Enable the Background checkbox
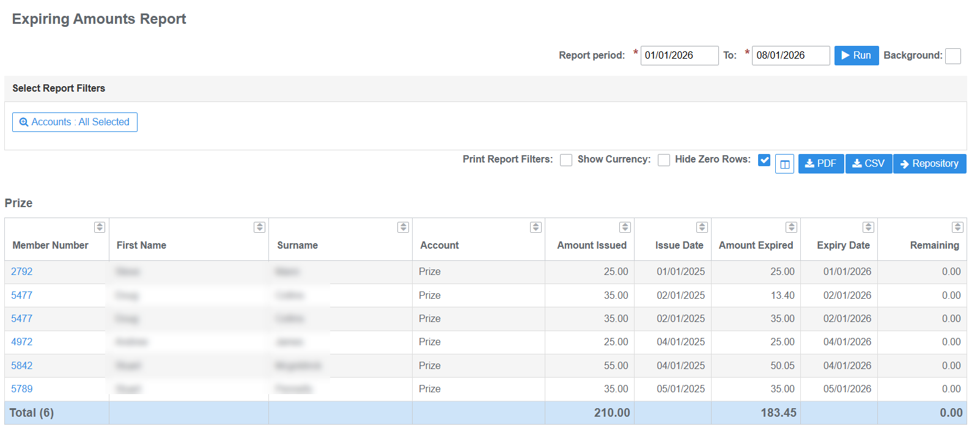This screenshot has height=432, width=980. coord(953,56)
